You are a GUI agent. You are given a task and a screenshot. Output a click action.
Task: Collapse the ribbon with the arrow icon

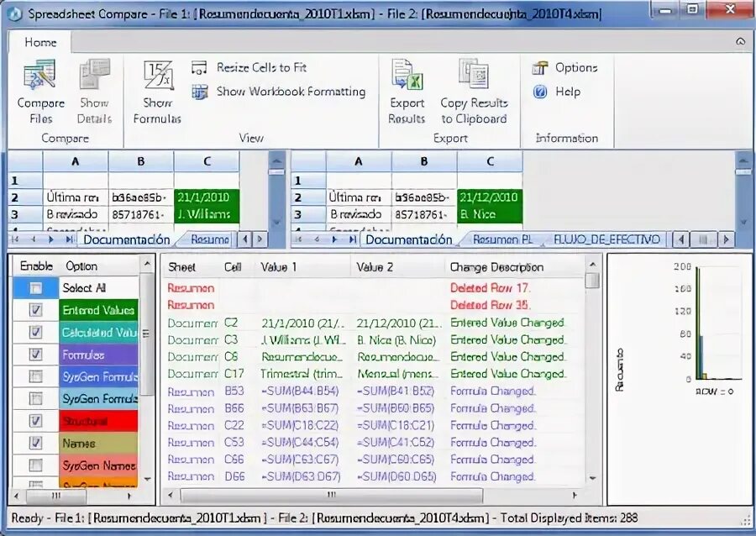tap(741, 42)
